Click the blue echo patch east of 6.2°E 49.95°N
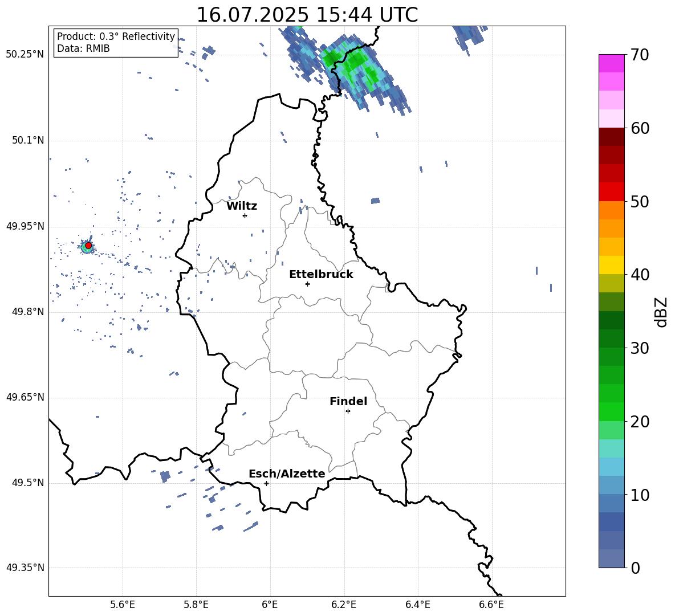The image size is (675, 616). (x=375, y=201)
